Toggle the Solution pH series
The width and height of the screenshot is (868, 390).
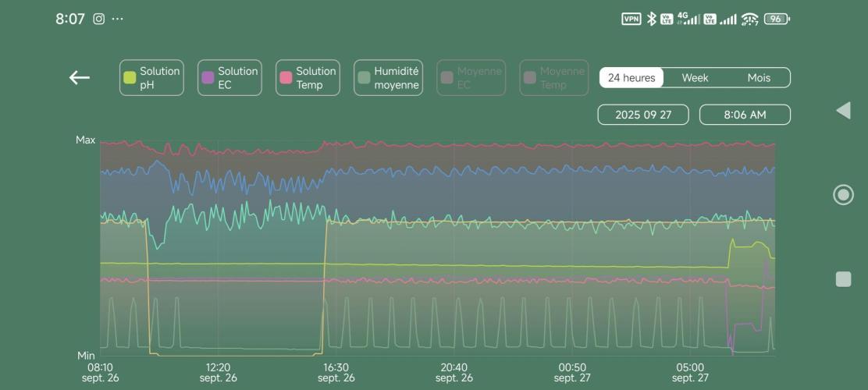151,78
